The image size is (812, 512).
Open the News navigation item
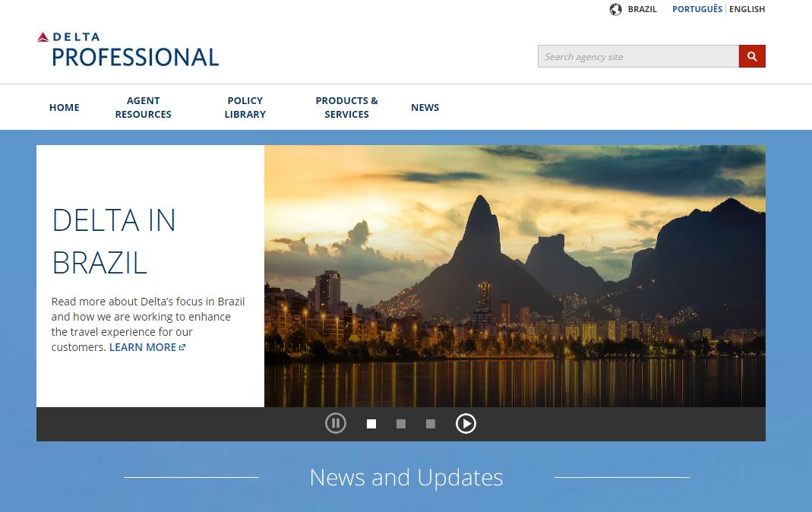point(425,107)
